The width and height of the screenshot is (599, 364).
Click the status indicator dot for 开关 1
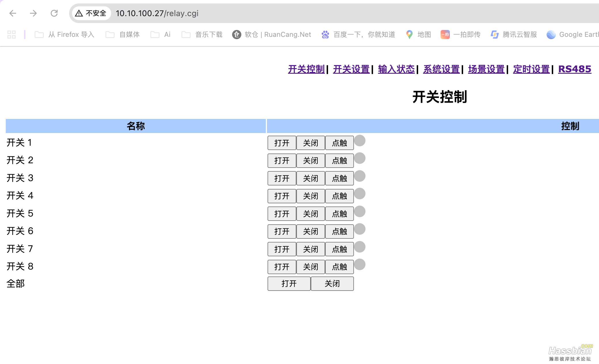pyautogui.click(x=360, y=141)
